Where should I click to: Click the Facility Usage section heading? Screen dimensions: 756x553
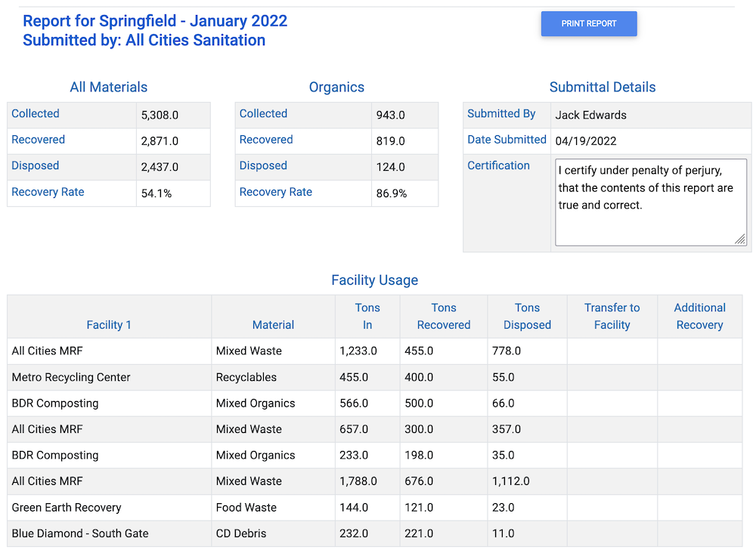(x=374, y=280)
